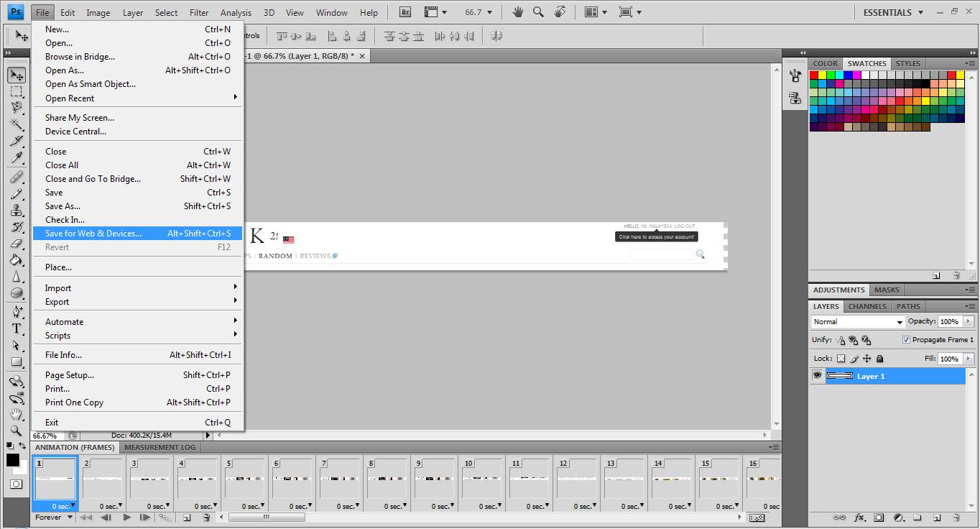Convert to timeline animation icon
Screen dimensions: 980x529
(x=757, y=517)
